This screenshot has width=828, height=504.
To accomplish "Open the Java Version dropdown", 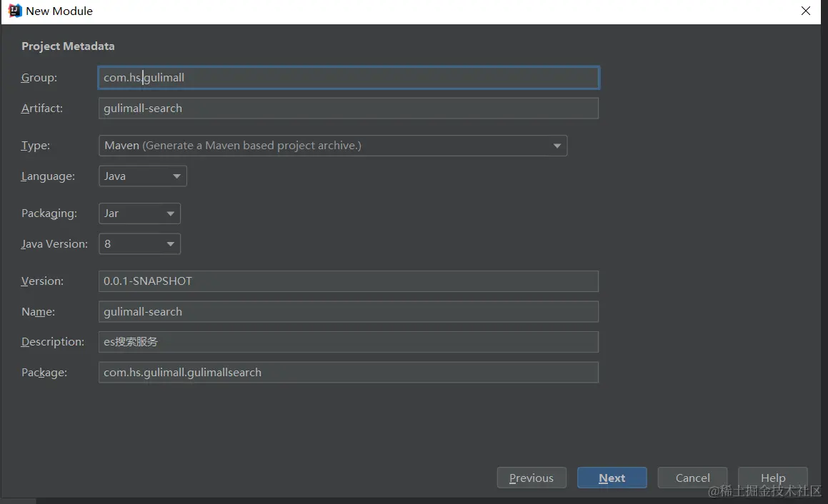I will pyautogui.click(x=139, y=244).
